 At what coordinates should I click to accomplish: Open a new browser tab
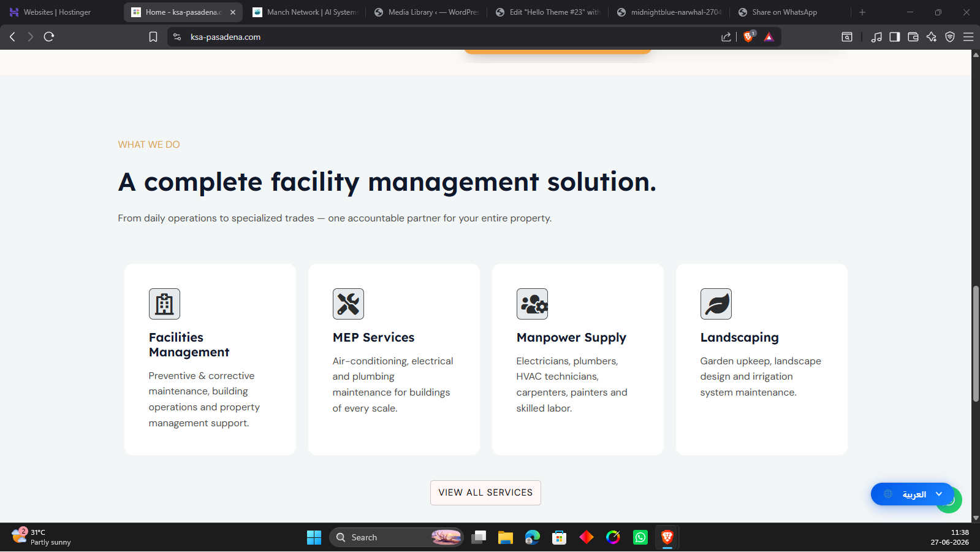862,12
